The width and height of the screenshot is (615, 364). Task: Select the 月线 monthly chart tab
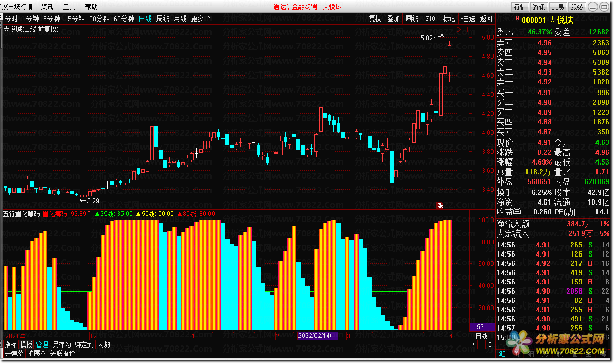tap(181, 19)
